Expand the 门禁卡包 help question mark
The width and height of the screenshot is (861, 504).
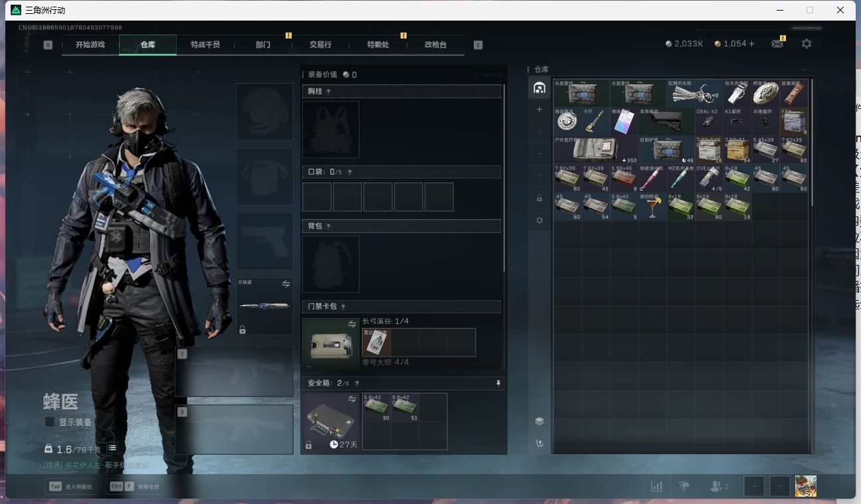click(x=343, y=307)
